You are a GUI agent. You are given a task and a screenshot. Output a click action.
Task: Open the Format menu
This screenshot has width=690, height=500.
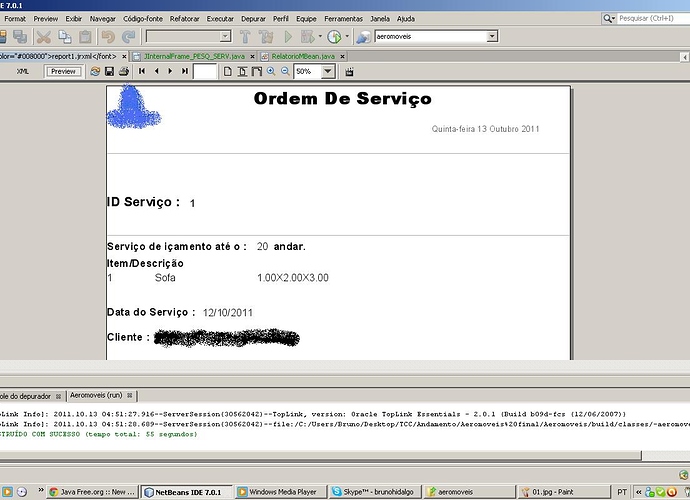point(15,19)
